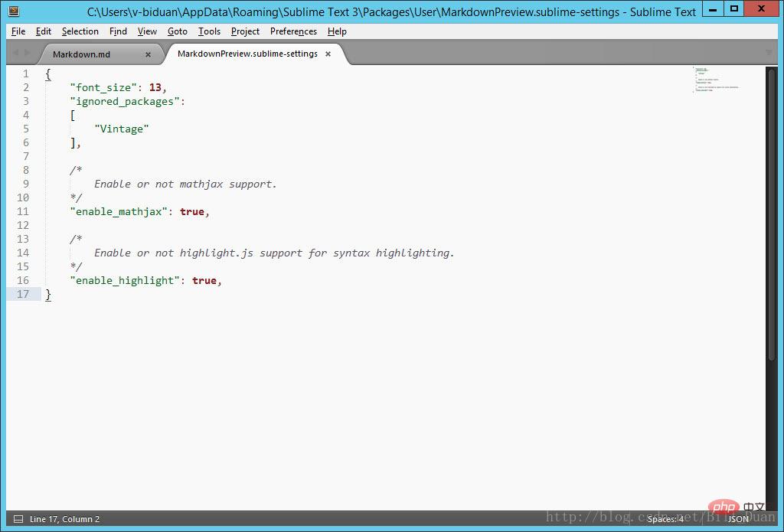
Task: Click the enable_highlight true value
Action: (204, 280)
